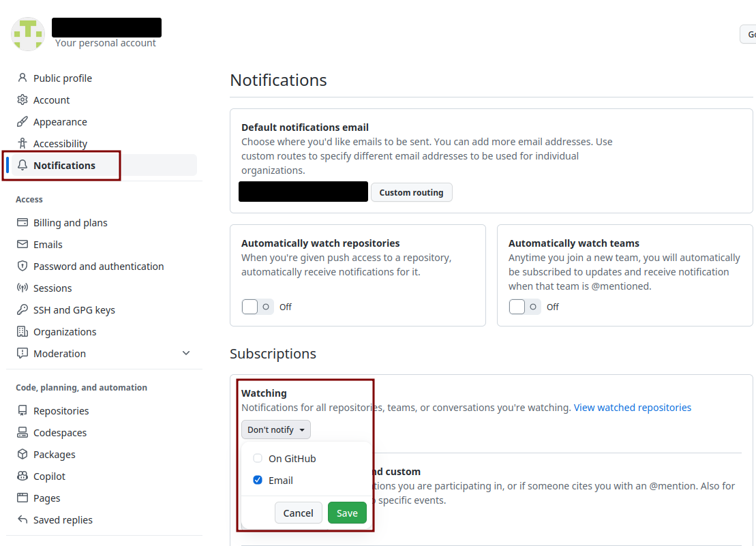Toggle Automatically watch teams switch
The height and width of the screenshot is (546, 756).
point(525,307)
